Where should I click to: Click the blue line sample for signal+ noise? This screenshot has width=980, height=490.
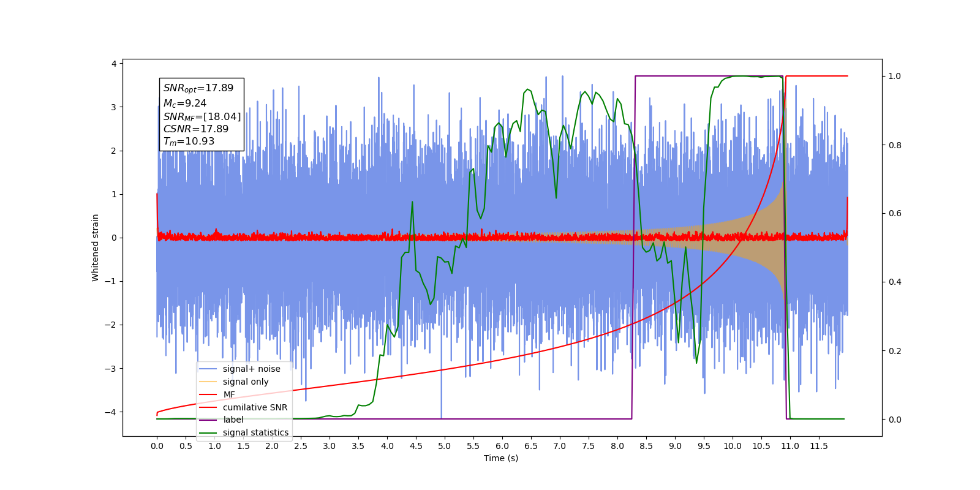point(209,369)
